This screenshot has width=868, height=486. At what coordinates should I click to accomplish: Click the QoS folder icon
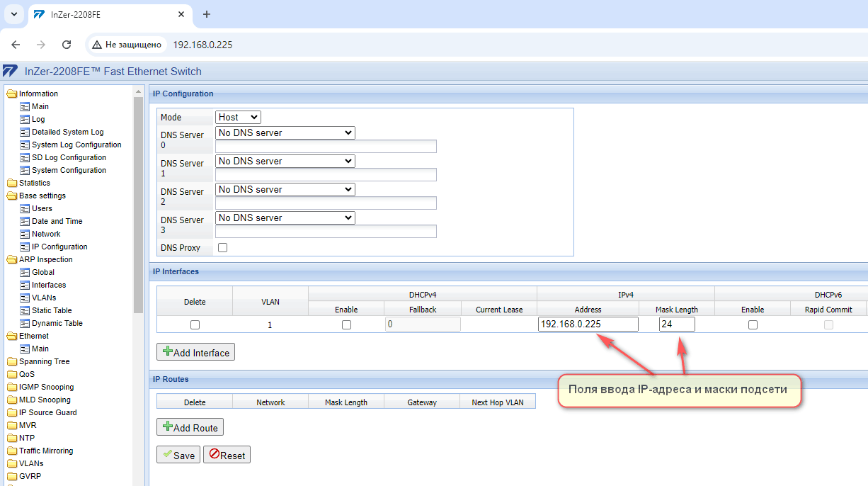click(x=12, y=374)
